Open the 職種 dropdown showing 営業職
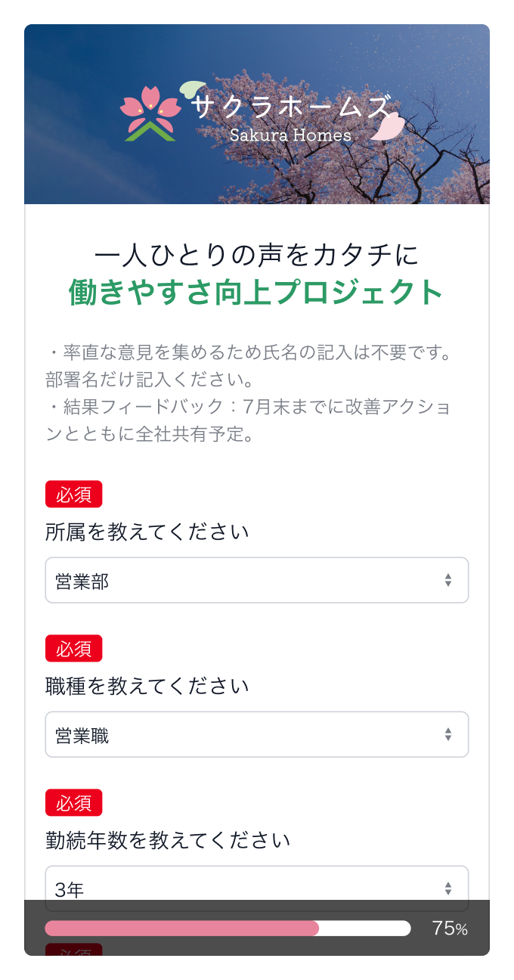Screen dimensions: 514x980 click(x=257, y=734)
